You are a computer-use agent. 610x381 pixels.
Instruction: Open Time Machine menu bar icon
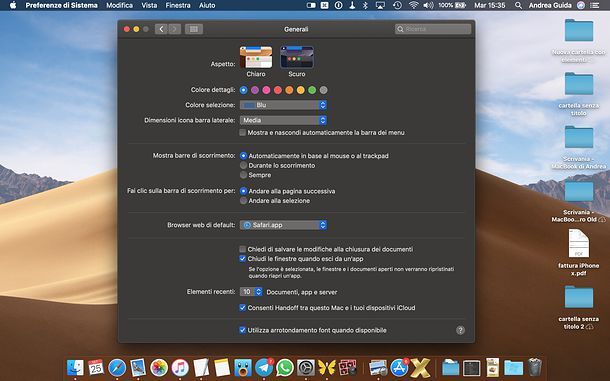pos(397,5)
